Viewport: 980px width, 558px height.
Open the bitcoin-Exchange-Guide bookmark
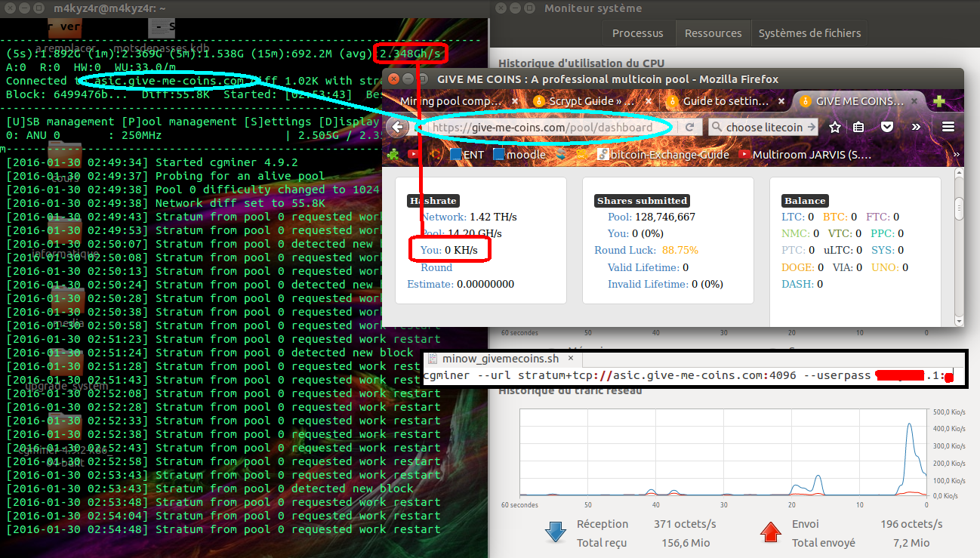tap(664, 154)
